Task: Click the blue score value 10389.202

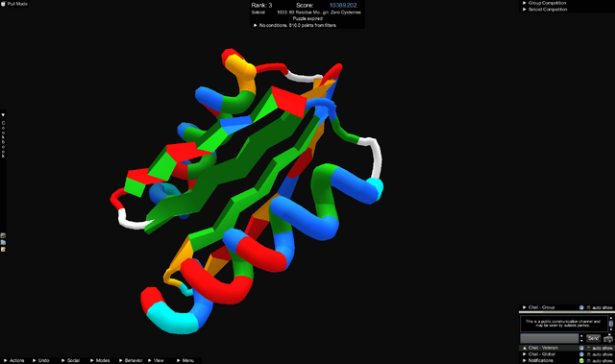Action: coord(343,5)
